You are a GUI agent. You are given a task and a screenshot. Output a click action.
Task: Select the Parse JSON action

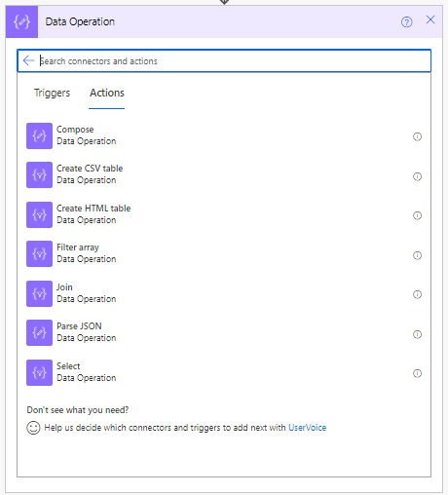click(x=79, y=326)
